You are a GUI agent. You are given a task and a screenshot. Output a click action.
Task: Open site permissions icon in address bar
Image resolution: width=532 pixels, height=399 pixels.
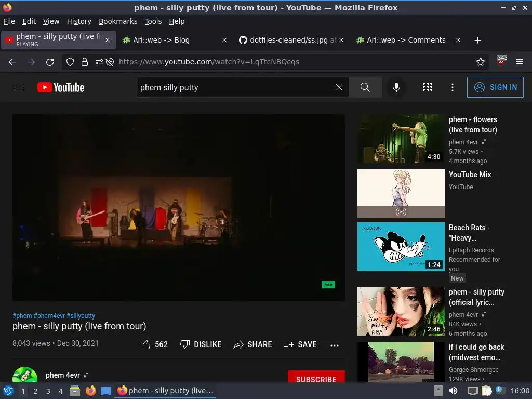[x=99, y=62]
